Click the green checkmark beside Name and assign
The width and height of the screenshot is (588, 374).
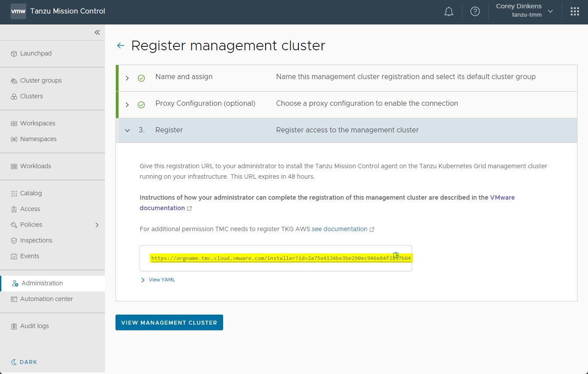141,78
